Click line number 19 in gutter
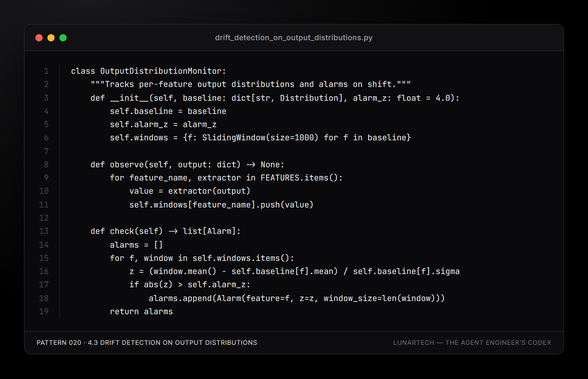 tap(44, 312)
